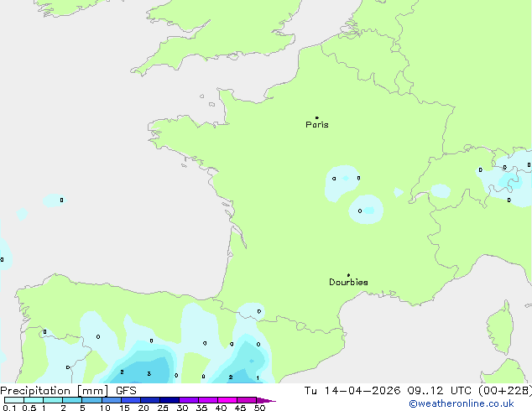Pick the 40–45 mm magenta legend swatch
This screenshot has height=411, width=532.
(x=227, y=400)
